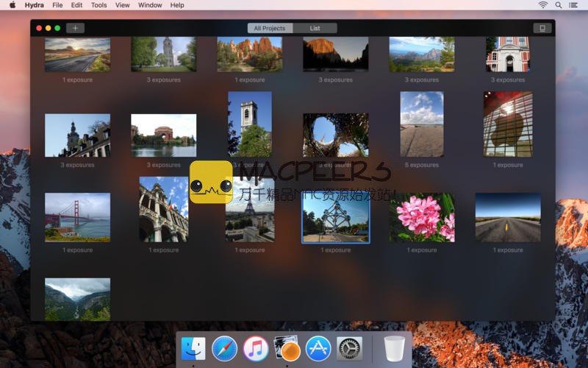Open the Trash in the dock
This screenshot has width=588, height=368.
point(395,348)
